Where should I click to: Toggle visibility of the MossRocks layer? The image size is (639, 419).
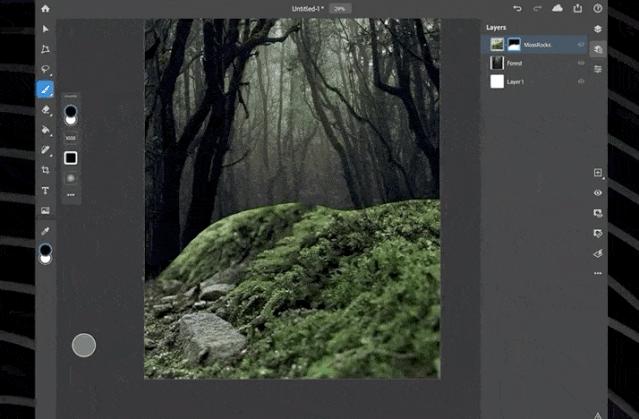point(581,44)
